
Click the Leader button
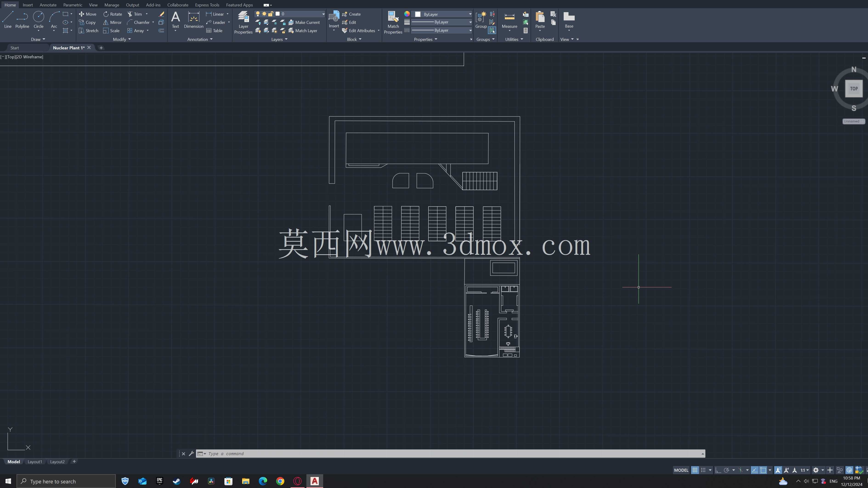click(x=215, y=22)
